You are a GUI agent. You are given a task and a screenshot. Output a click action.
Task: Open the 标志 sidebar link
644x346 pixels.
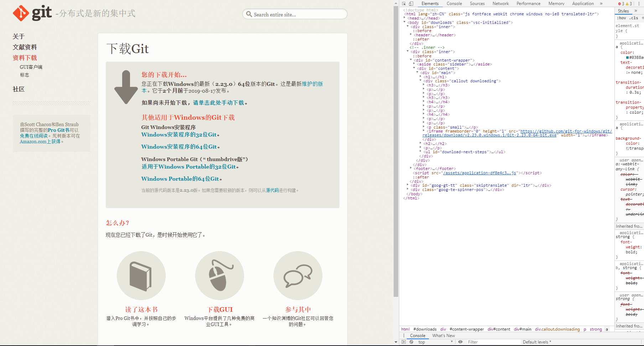pos(25,75)
